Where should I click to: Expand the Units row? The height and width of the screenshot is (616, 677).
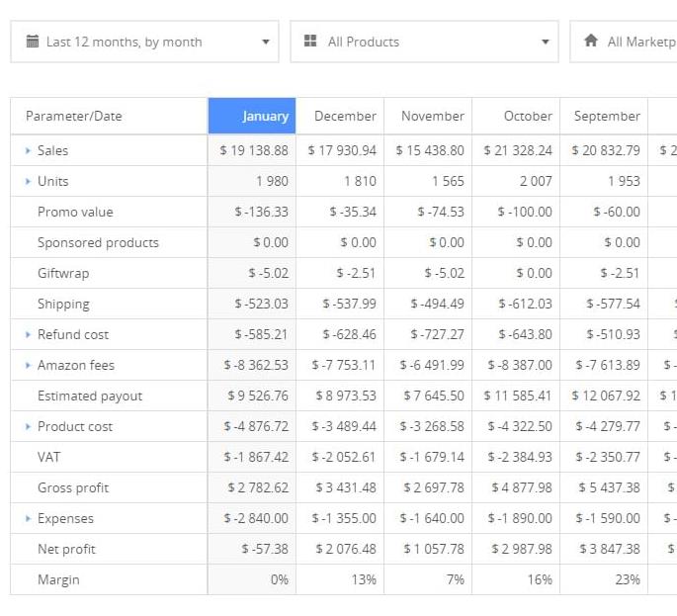coord(28,181)
